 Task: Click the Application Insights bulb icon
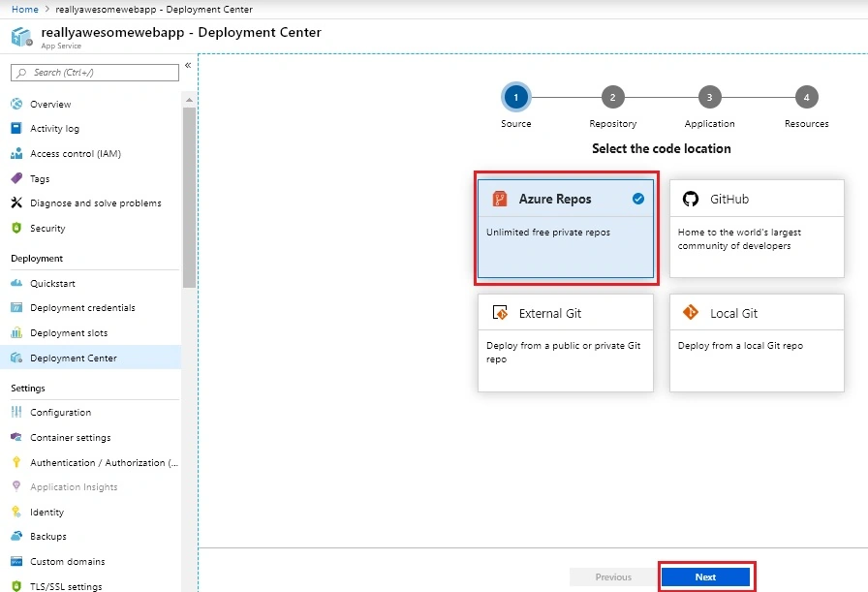coord(16,486)
